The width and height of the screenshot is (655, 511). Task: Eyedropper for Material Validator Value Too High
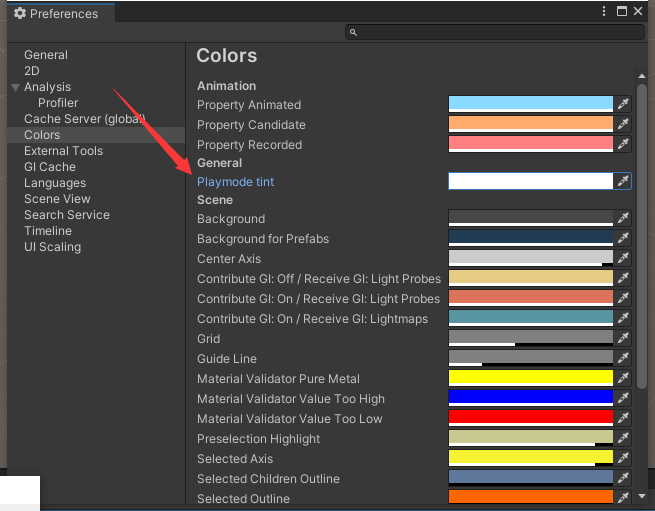coord(623,398)
